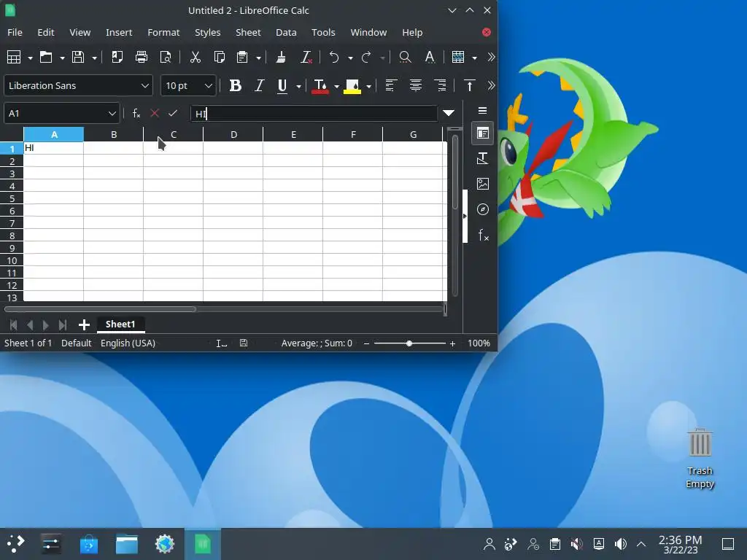The height and width of the screenshot is (560, 747).
Task: Open the sidebar Properties deck
Action: [483, 133]
